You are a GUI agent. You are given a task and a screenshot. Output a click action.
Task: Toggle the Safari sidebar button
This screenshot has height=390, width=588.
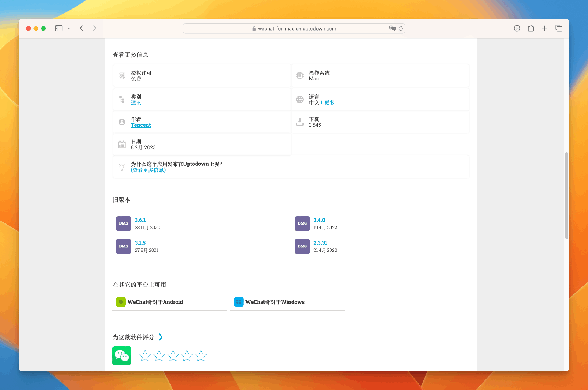(x=59, y=28)
